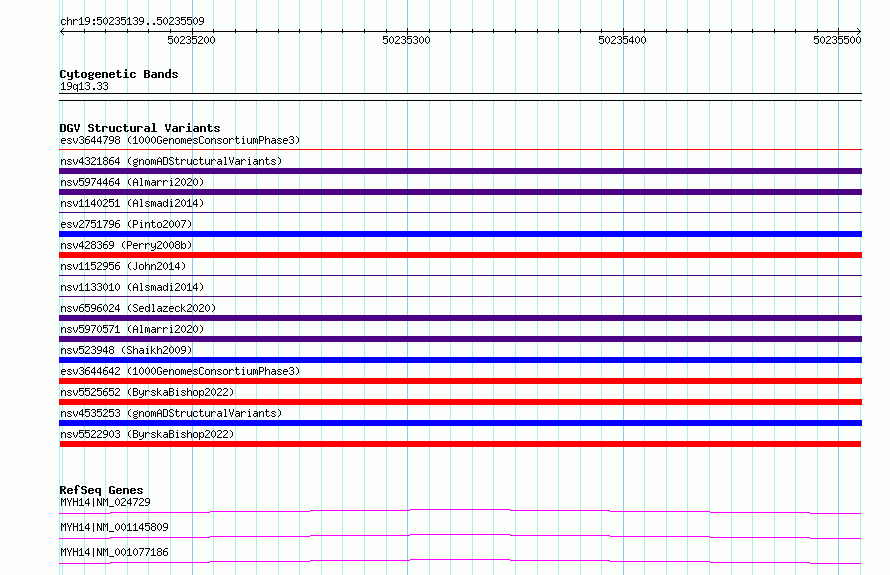890x575 pixels.
Task: Click the left arrow end of ruler
Action: (x=62, y=32)
